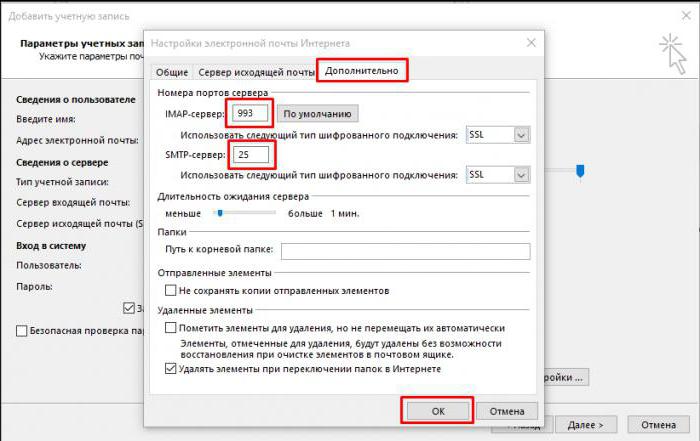
Task: Uncheck Удалять элементы при переключении папок
Action: coord(171,369)
